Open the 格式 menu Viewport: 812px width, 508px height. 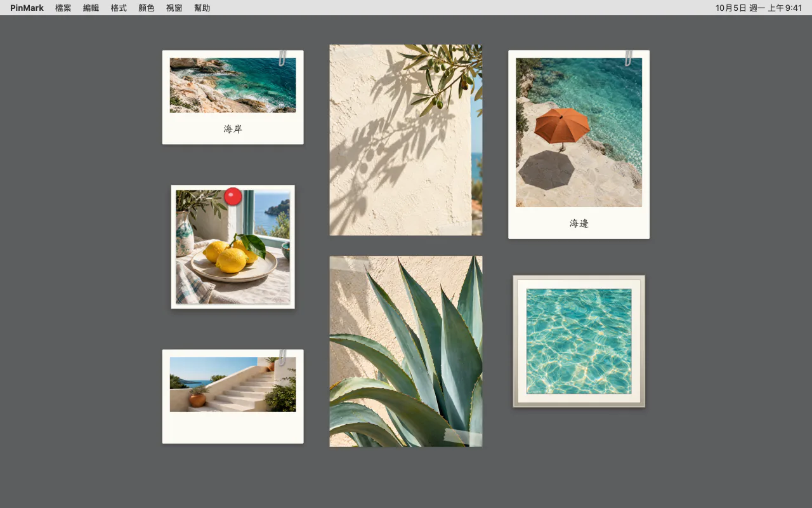tap(119, 8)
